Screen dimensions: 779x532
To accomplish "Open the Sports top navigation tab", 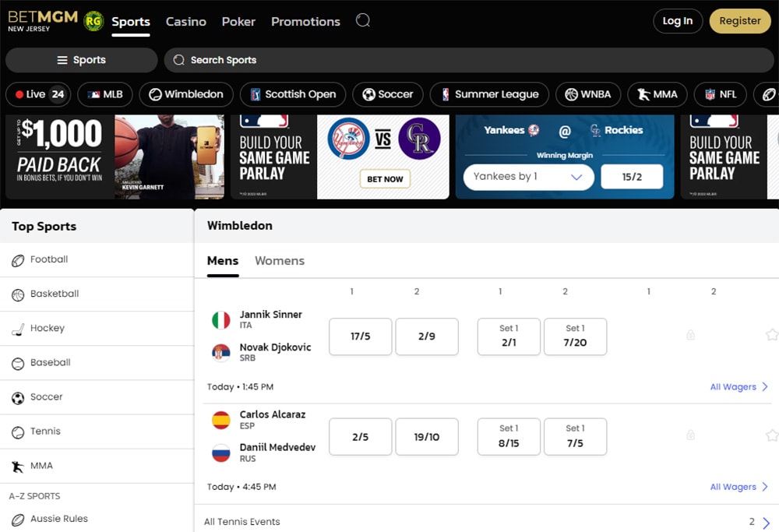I will click(x=131, y=21).
